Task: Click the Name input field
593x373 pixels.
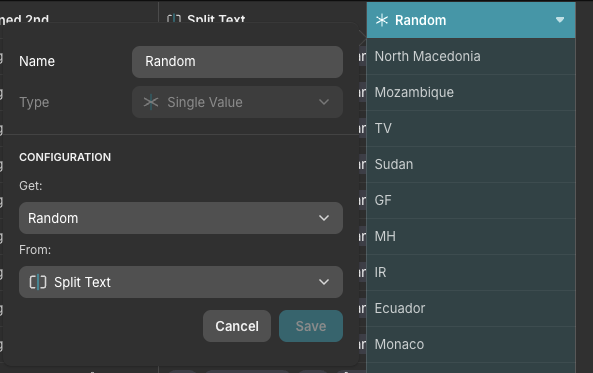Action: click(x=237, y=62)
